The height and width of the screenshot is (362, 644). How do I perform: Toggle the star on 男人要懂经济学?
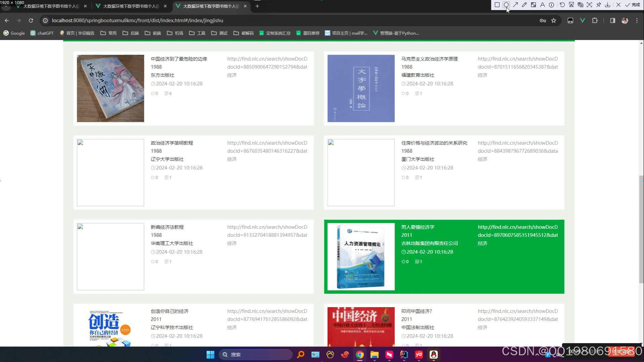tap(403, 261)
